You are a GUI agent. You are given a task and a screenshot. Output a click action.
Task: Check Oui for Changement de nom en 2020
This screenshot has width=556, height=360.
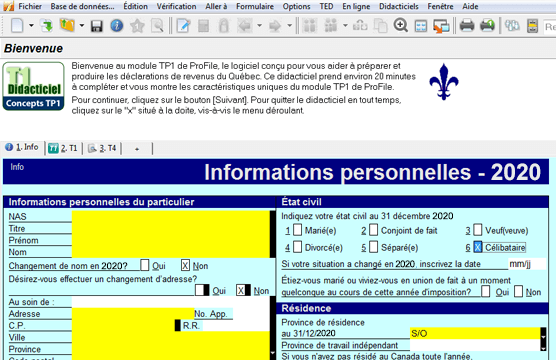tap(145, 265)
